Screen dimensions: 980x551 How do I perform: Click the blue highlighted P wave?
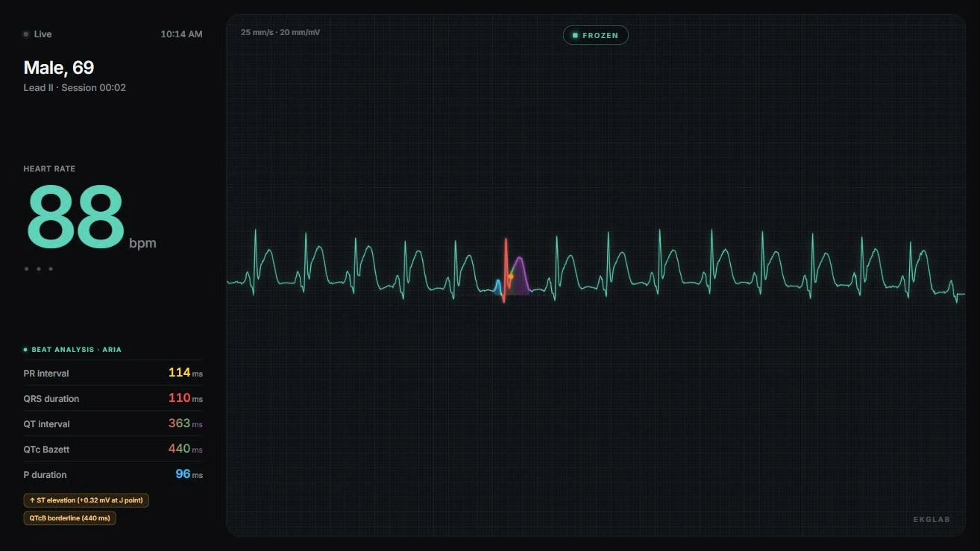point(497,287)
